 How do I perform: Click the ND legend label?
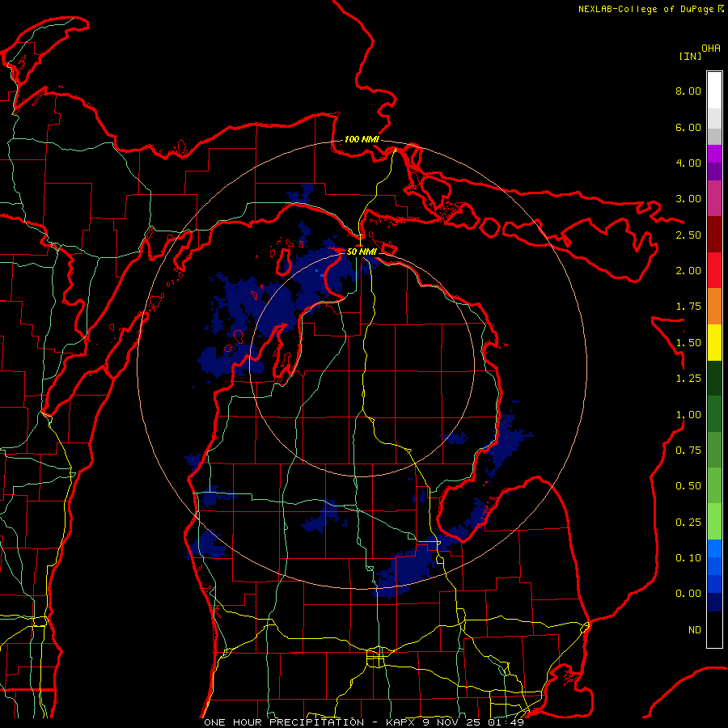[695, 630]
